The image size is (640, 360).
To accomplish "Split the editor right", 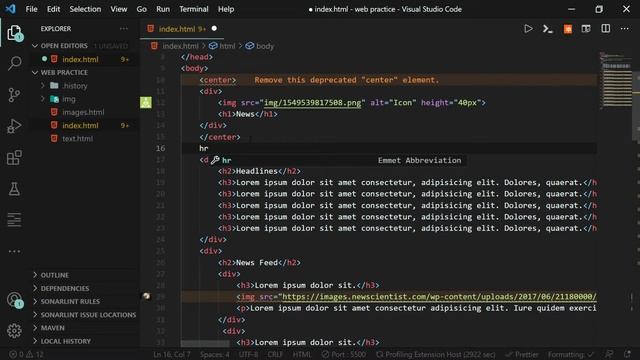I will (606, 29).
